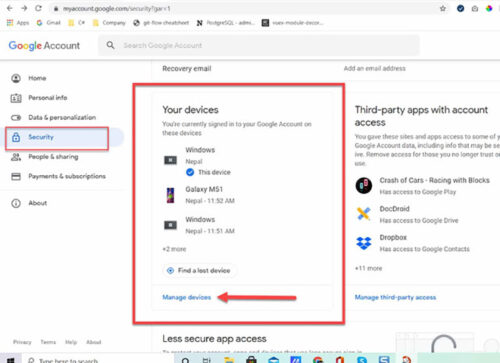Click the '+2 more' devices text

(174, 249)
